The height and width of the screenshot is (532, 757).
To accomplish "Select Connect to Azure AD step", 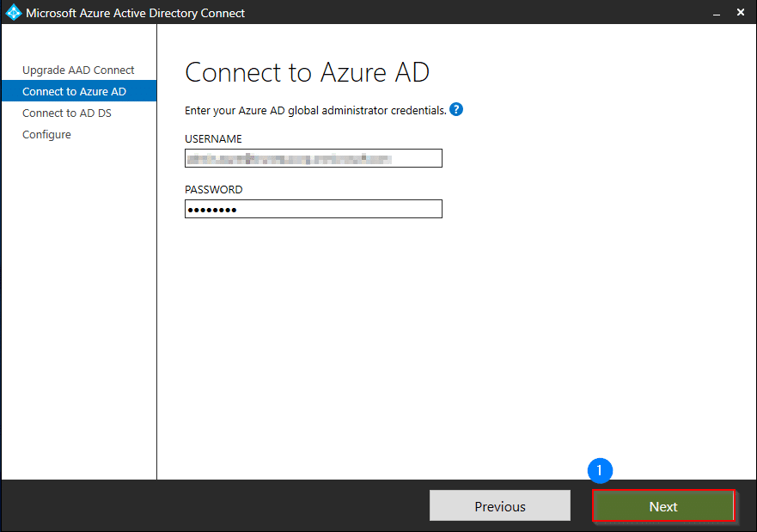I will click(79, 91).
